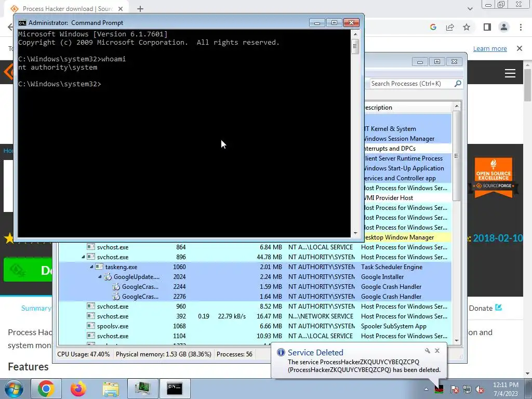This screenshot has width=532, height=399.
Task: Collapse the GoogleUpdate tree node
Action: tap(100, 277)
